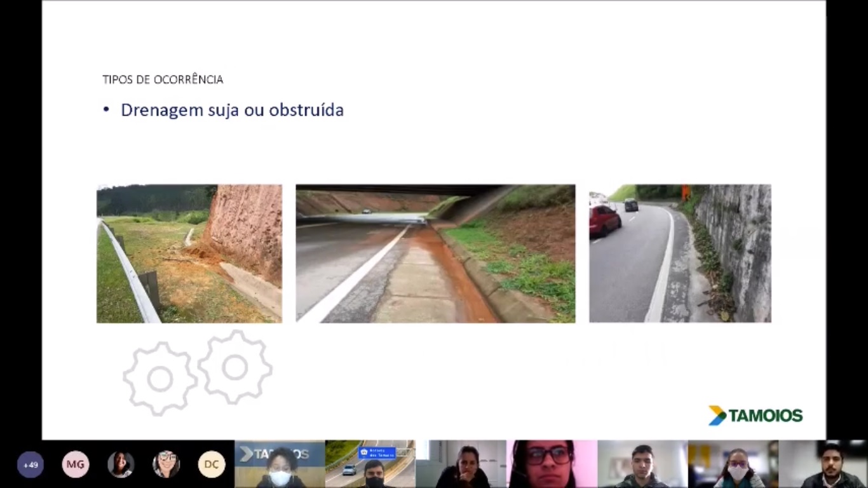Select video of participant with hand on chin
Image resolution: width=868 pixels, height=488 pixels.
461,464
